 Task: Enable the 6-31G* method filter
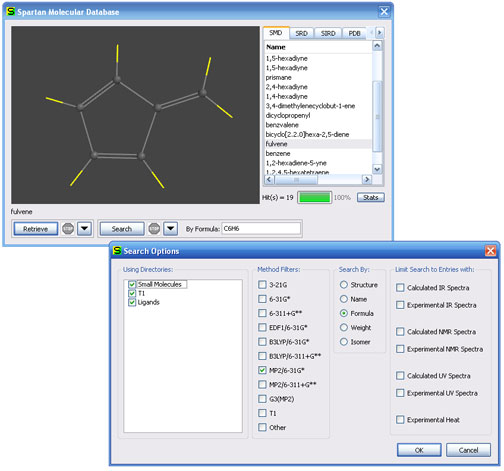point(262,299)
